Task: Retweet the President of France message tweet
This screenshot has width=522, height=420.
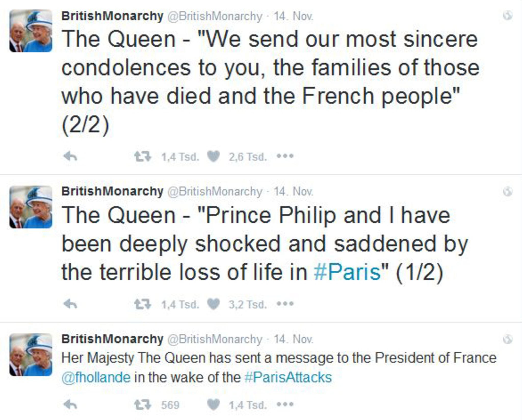Action: click(143, 405)
